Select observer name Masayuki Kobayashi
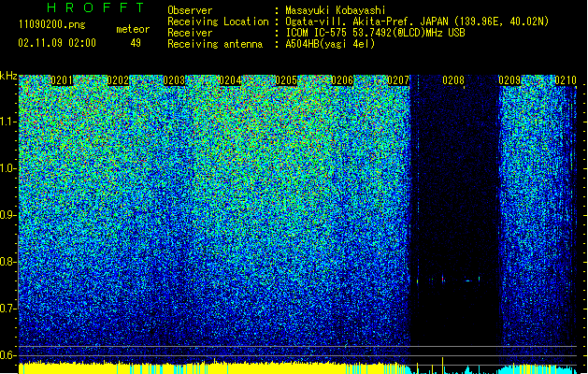 (x=335, y=10)
